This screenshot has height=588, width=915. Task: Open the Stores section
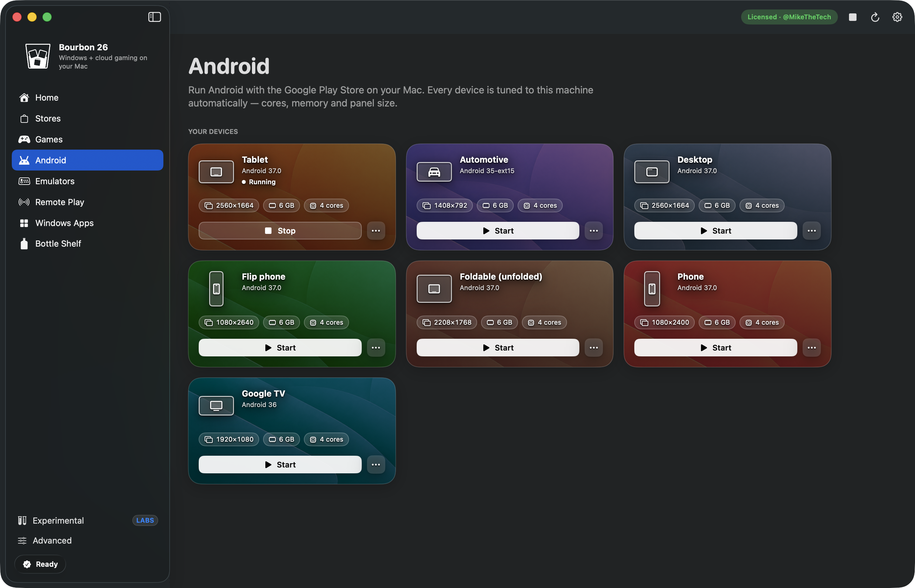click(x=88, y=118)
